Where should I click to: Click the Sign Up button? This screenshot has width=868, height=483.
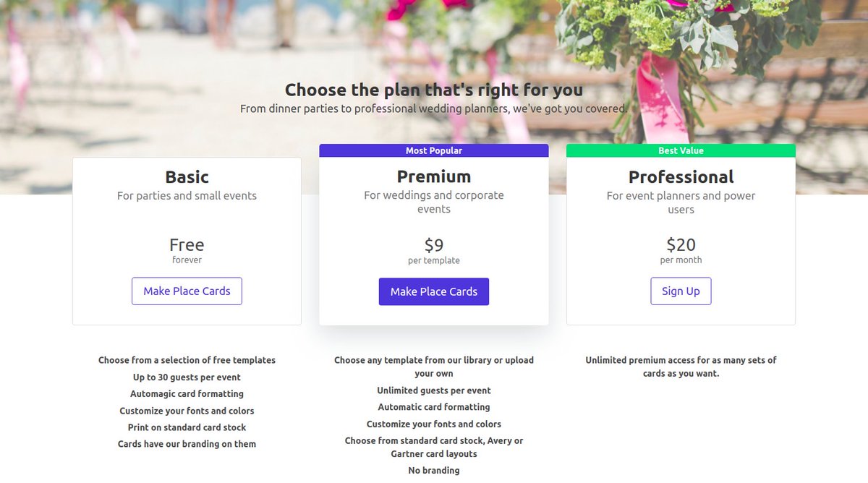coord(681,291)
